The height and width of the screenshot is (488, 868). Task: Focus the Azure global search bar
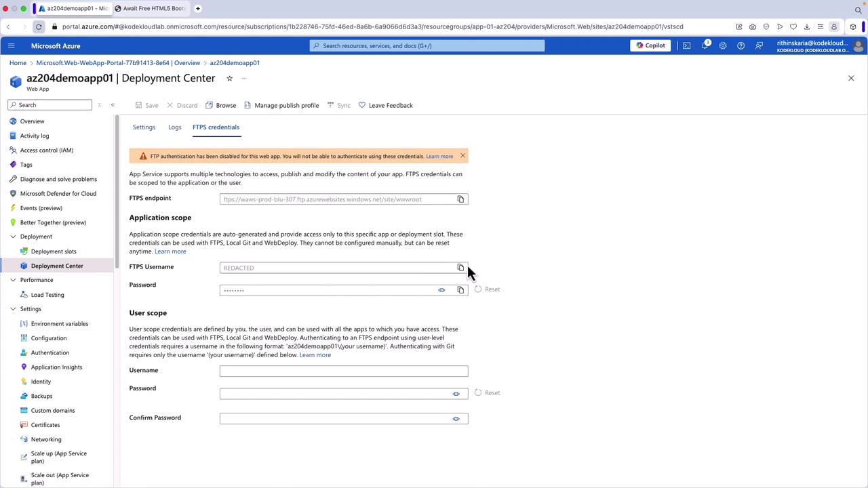(x=427, y=45)
